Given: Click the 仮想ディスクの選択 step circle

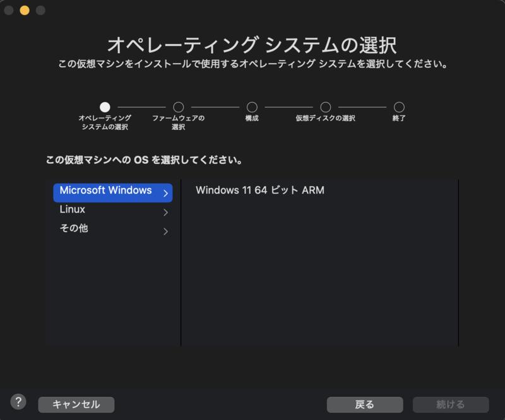Looking at the screenshot, I should click(325, 107).
